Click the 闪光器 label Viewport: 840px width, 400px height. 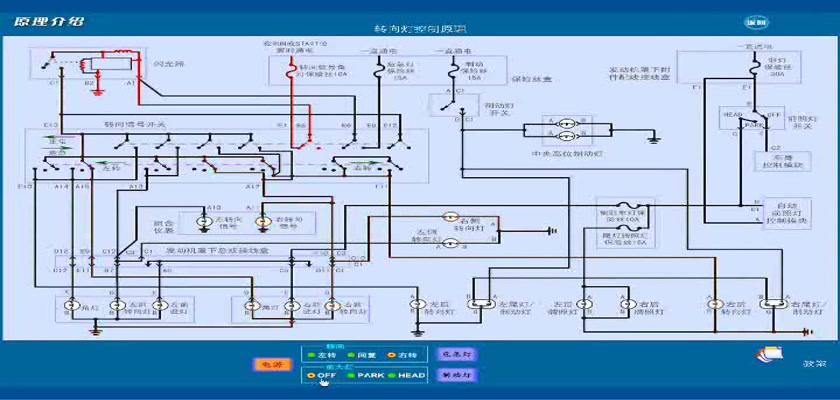(168, 64)
